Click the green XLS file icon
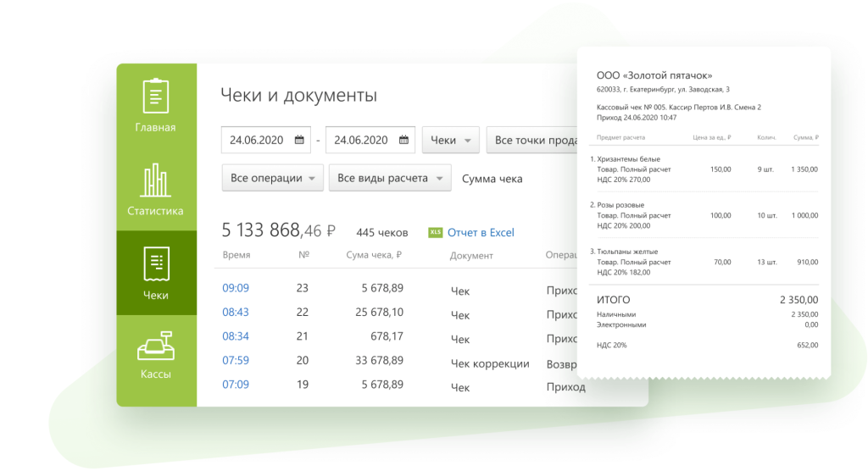Image resolution: width=868 pixels, height=471 pixels. [436, 232]
